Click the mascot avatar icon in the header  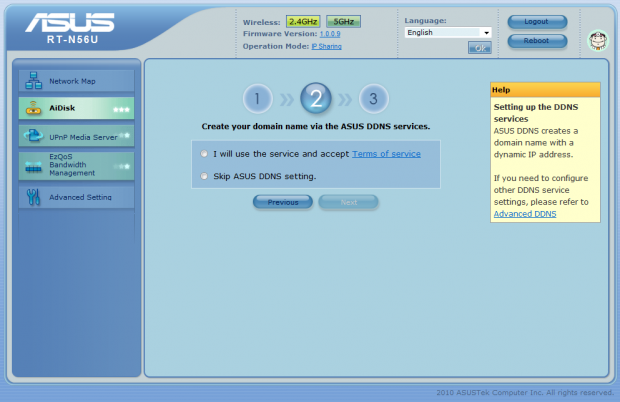(x=598, y=40)
